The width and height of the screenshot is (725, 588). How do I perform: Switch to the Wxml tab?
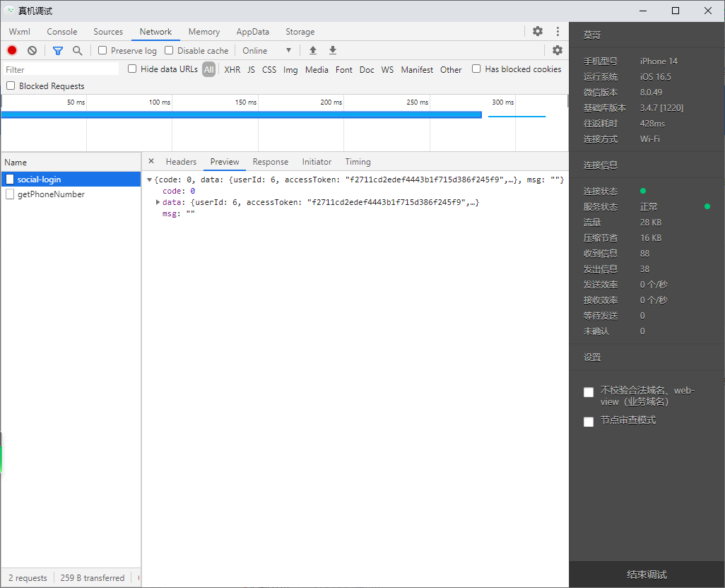pyautogui.click(x=19, y=31)
